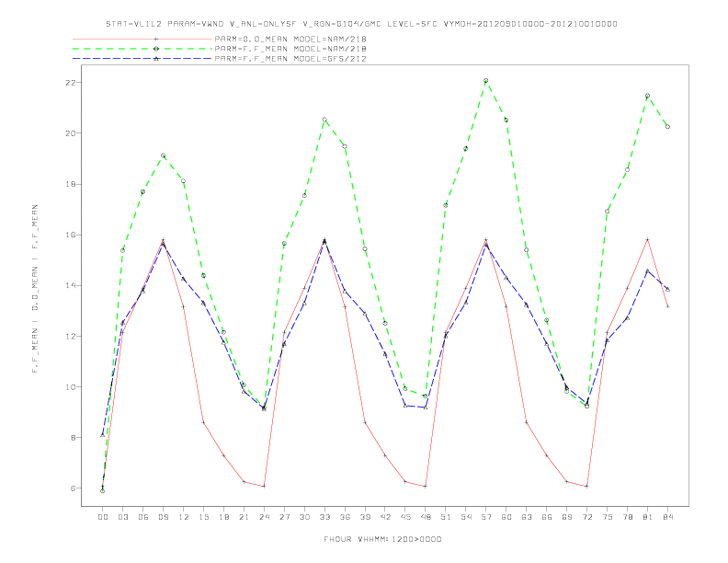Click x-axis tick label 24
728x563 pixels.
click(264, 517)
